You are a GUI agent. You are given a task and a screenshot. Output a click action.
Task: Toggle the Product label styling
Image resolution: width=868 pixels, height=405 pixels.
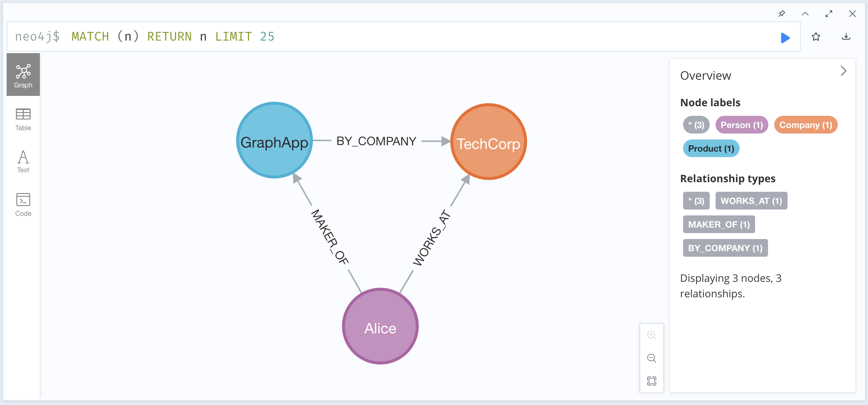click(711, 148)
